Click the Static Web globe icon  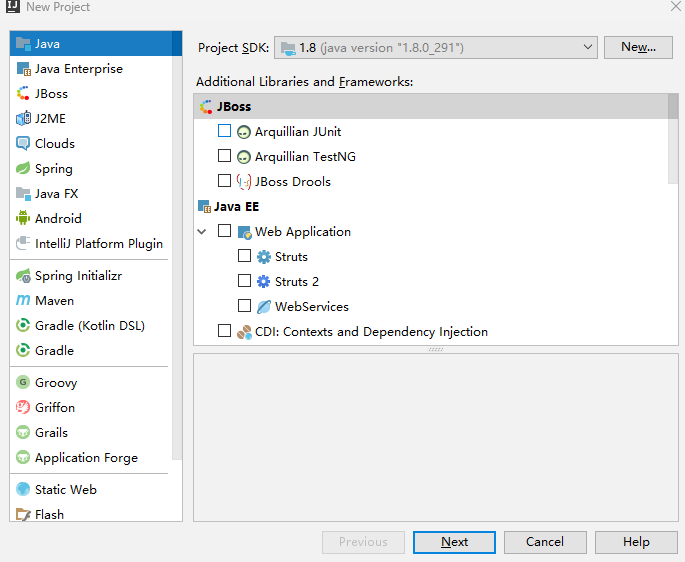23,489
